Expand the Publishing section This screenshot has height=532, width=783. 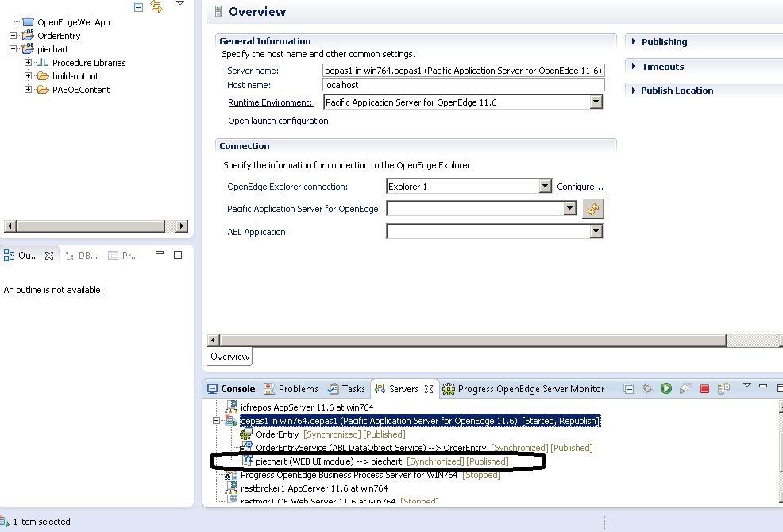(x=634, y=41)
